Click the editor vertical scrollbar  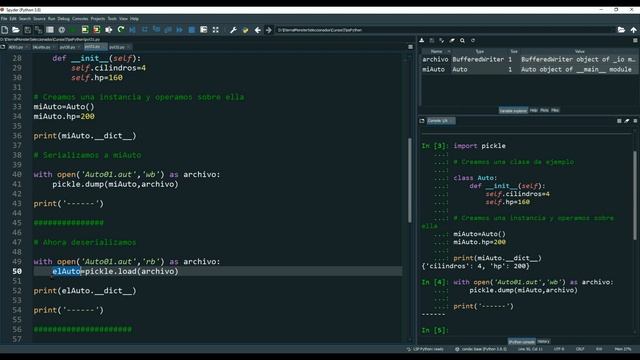pyautogui.click(x=409, y=180)
